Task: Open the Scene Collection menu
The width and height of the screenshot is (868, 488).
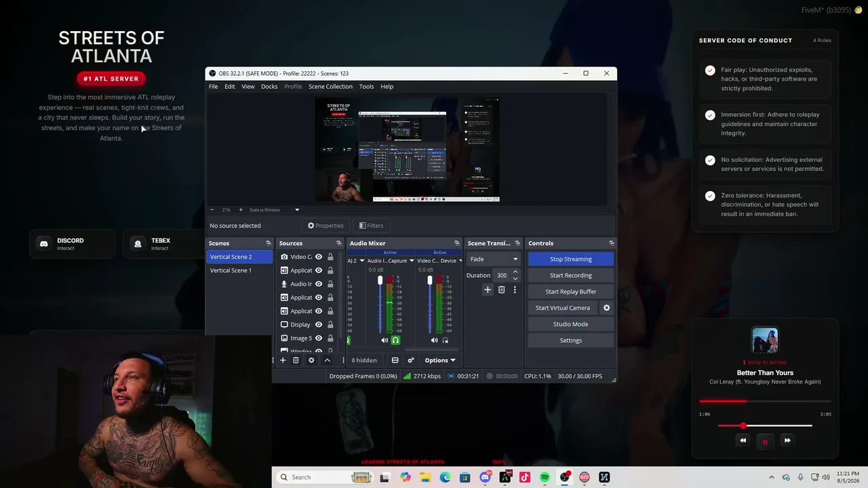Action: tap(330, 87)
